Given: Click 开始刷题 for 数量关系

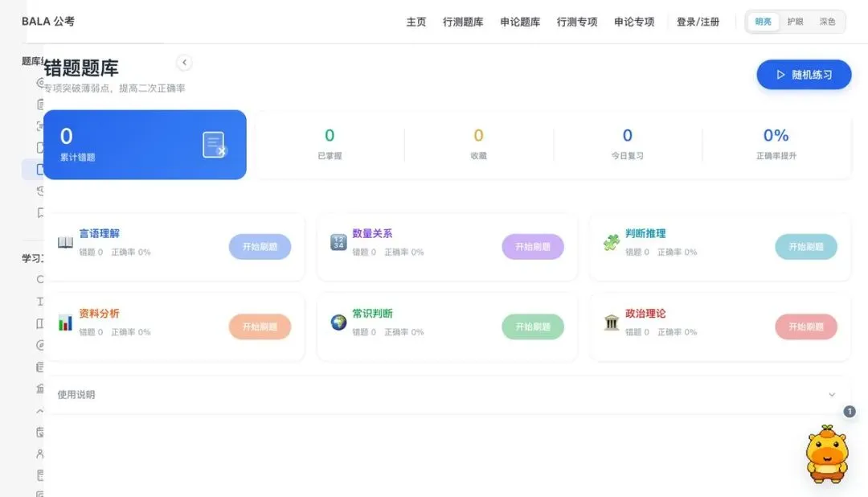Looking at the screenshot, I should click(533, 247).
